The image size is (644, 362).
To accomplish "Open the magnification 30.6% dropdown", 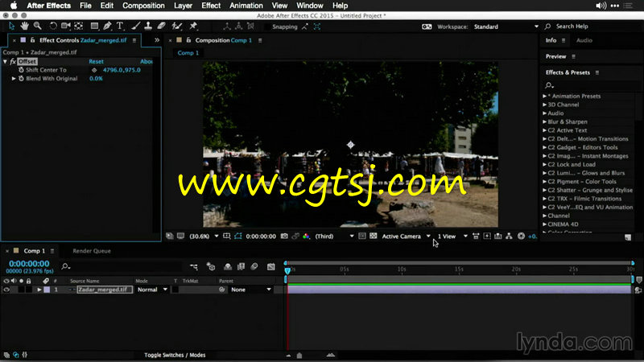I will click(x=204, y=237).
